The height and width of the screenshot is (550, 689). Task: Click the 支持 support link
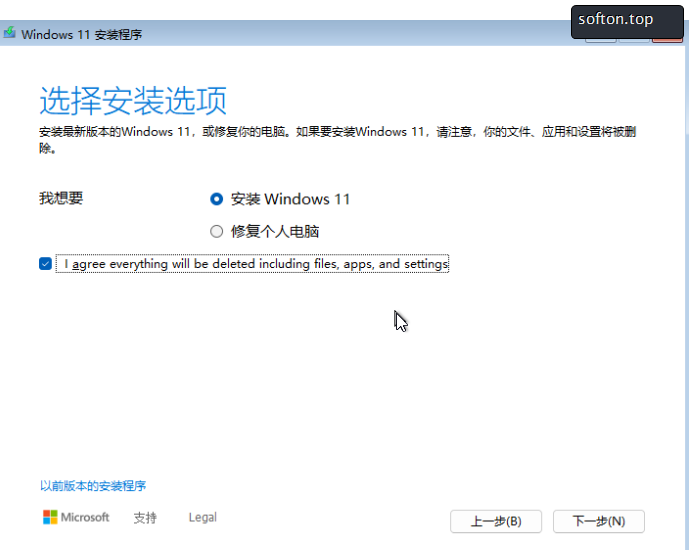(145, 517)
